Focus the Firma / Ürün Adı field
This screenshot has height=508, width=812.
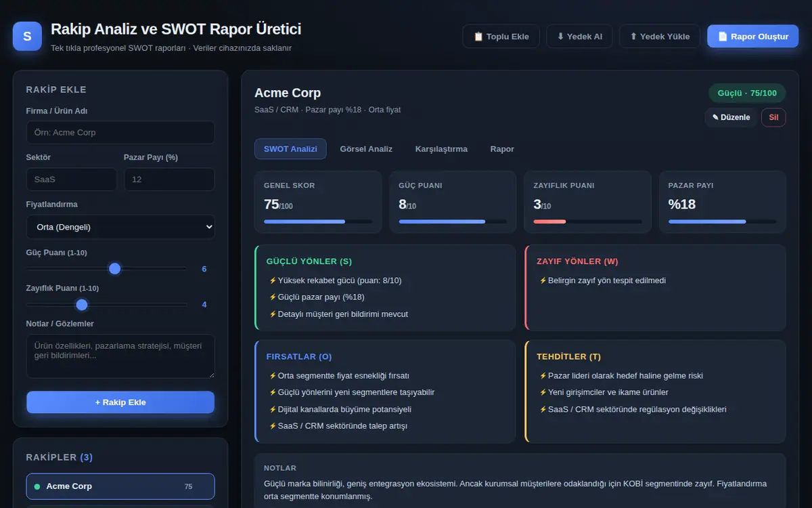120,132
